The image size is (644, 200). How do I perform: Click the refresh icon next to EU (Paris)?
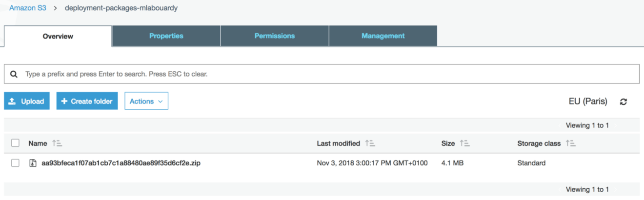click(x=623, y=102)
